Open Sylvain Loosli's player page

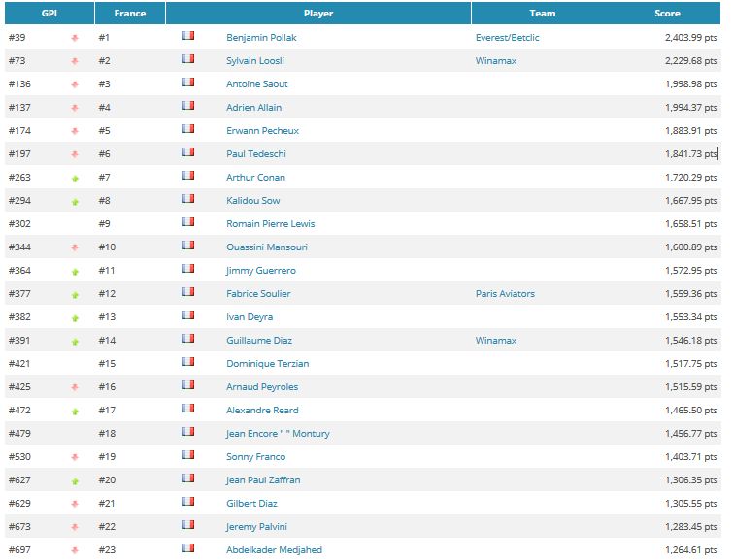click(x=255, y=61)
